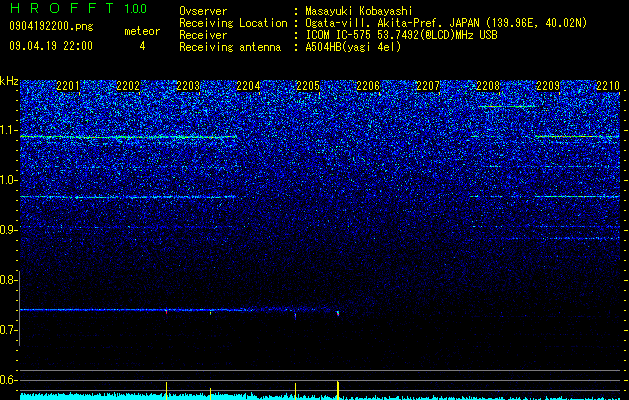Click the 1.1 kHz axis label
629x400 pixels.
pyautogui.click(x=7, y=130)
